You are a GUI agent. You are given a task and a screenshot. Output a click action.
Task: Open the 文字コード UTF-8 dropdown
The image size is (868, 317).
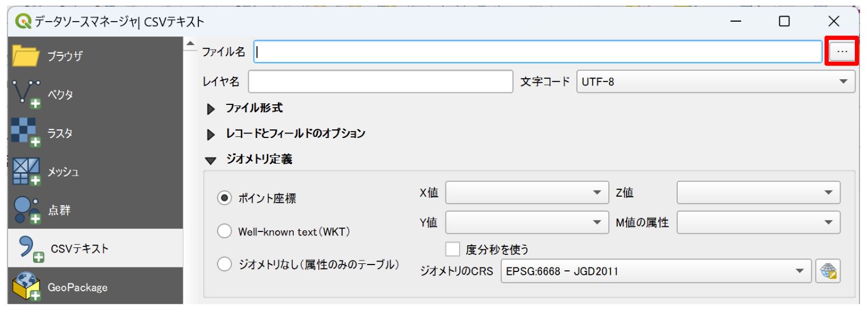click(716, 82)
